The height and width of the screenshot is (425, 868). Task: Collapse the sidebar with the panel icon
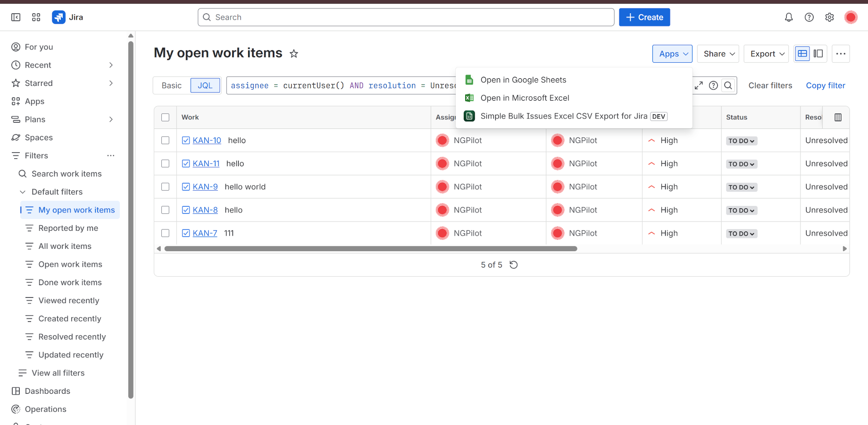[16, 17]
